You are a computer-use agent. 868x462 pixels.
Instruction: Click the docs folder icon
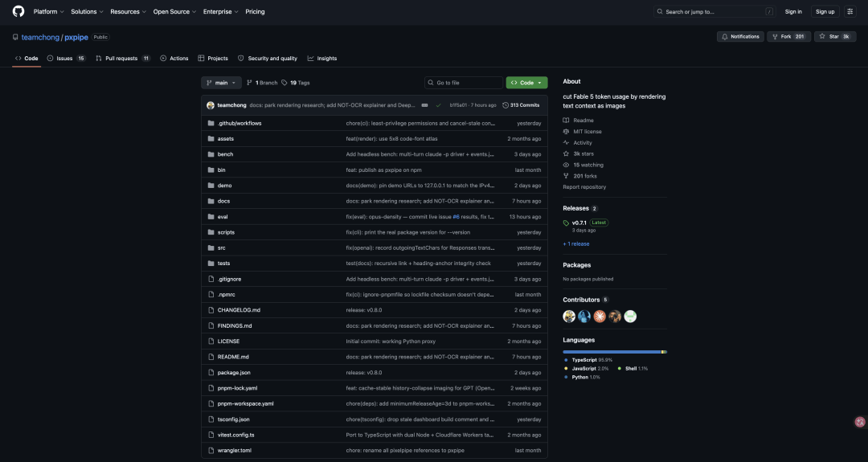[211, 201]
